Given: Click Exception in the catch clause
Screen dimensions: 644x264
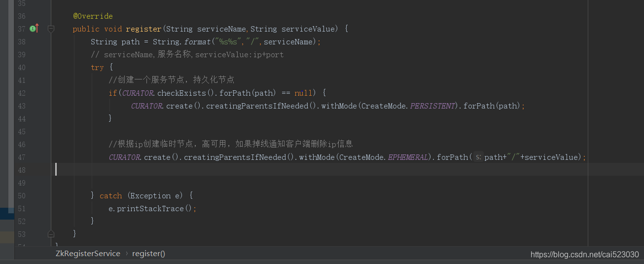Looking at the screenshot, I should [150, 196].
